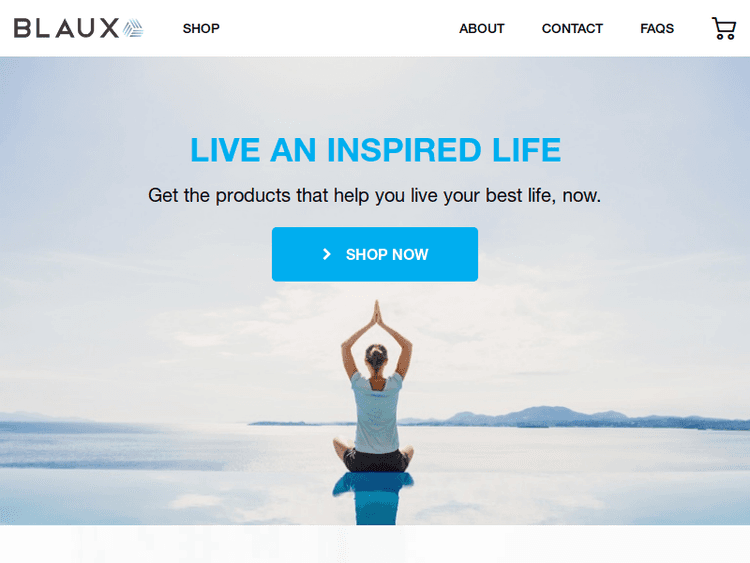
Task: Click the BLAUX triangular logo emblem
Action: 133,28
